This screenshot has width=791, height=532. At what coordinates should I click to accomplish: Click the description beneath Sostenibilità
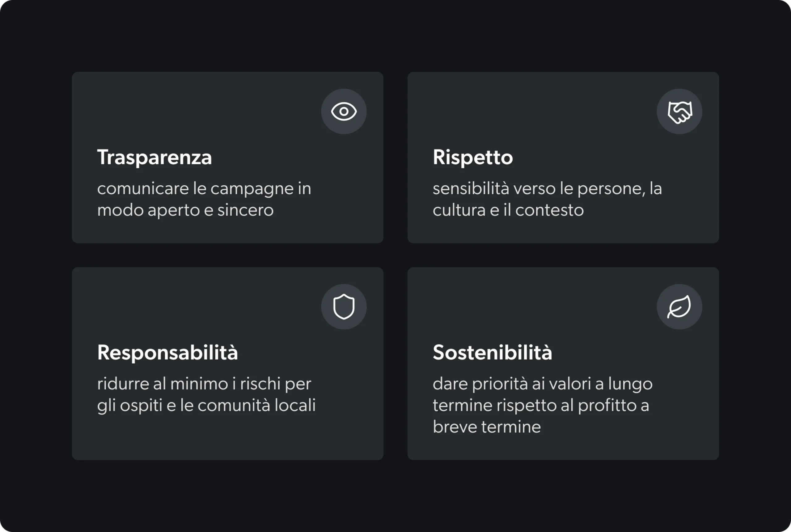(542, 405)
